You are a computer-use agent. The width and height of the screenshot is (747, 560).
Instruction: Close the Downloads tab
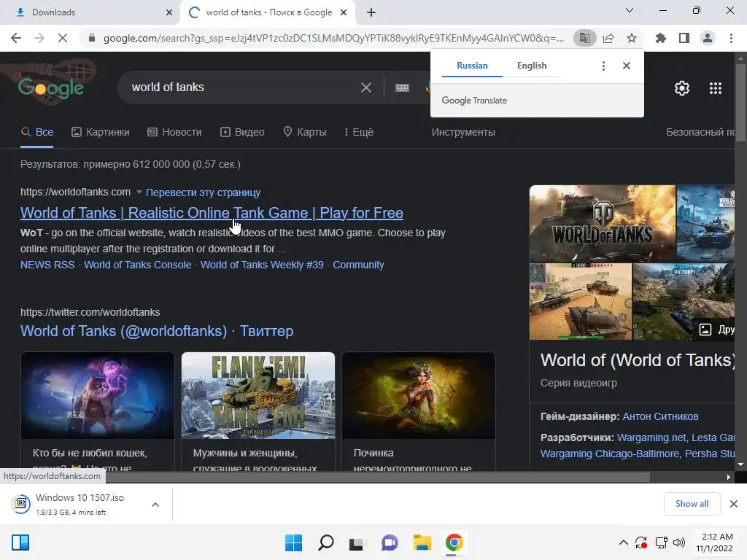(169, 12)
